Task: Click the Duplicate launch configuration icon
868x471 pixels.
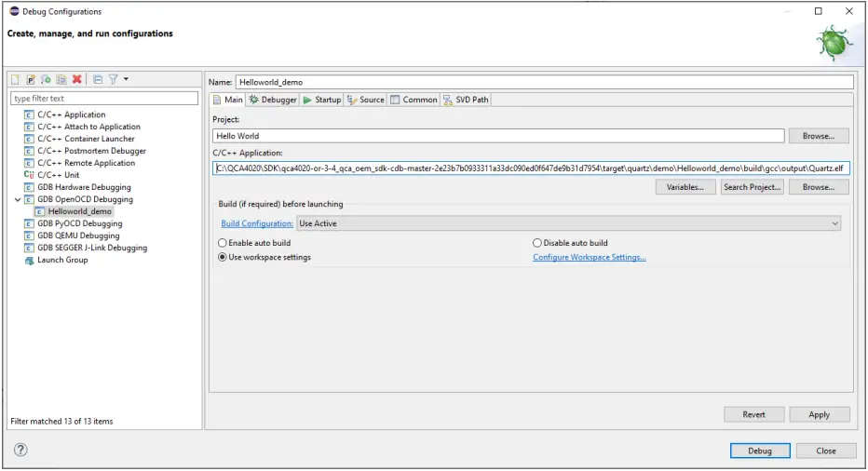Action: click(61, 79)
